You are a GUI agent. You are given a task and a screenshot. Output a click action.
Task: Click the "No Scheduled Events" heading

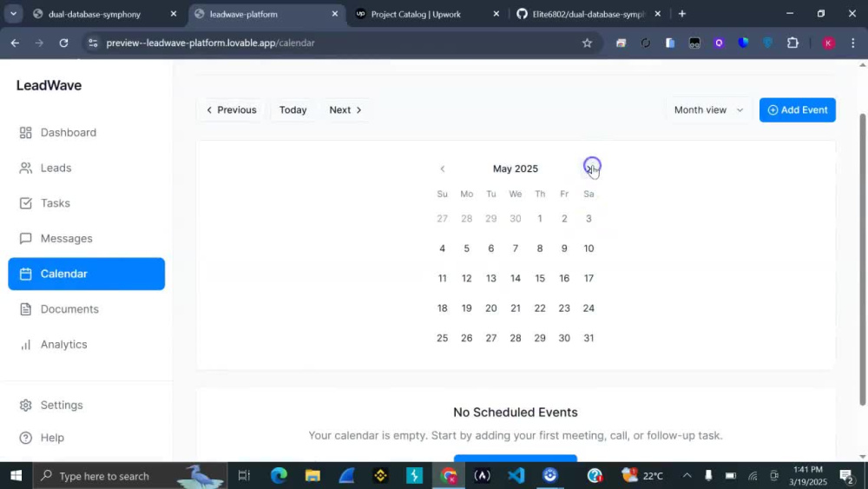[516, 412]
